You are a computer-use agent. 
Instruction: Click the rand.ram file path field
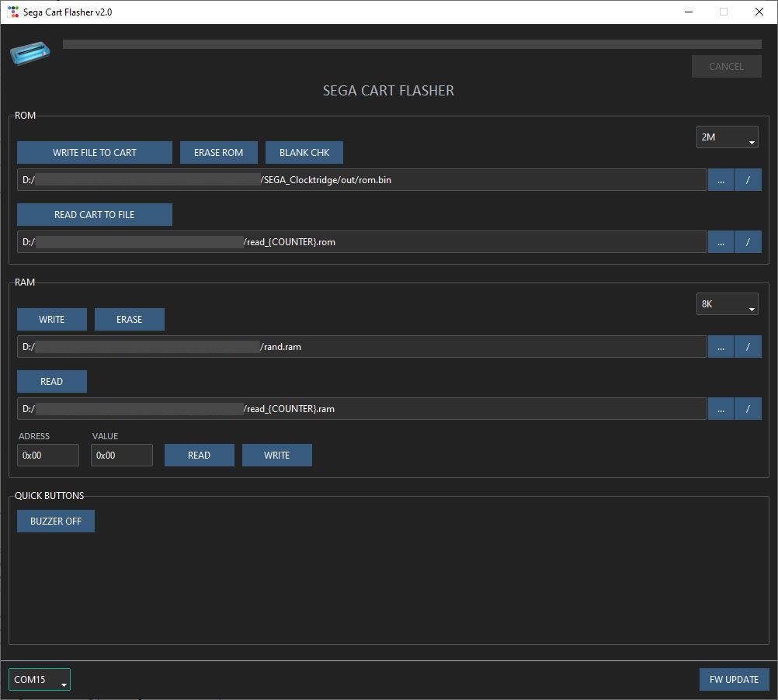(x=362, y=347)
